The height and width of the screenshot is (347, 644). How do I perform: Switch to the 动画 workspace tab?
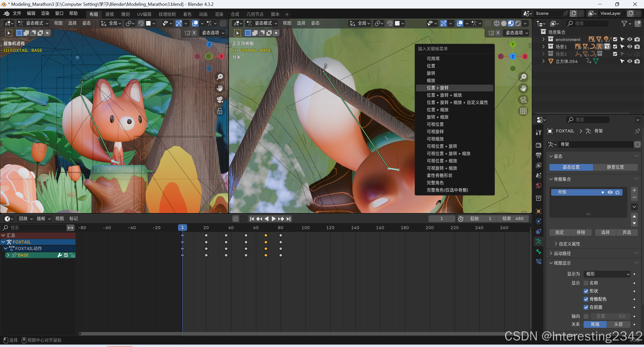tap(203, 14)
